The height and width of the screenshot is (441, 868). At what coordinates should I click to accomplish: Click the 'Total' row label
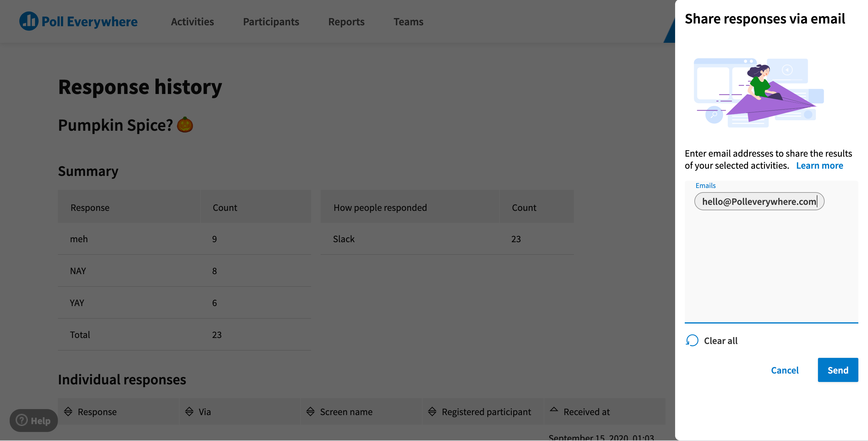80,335
